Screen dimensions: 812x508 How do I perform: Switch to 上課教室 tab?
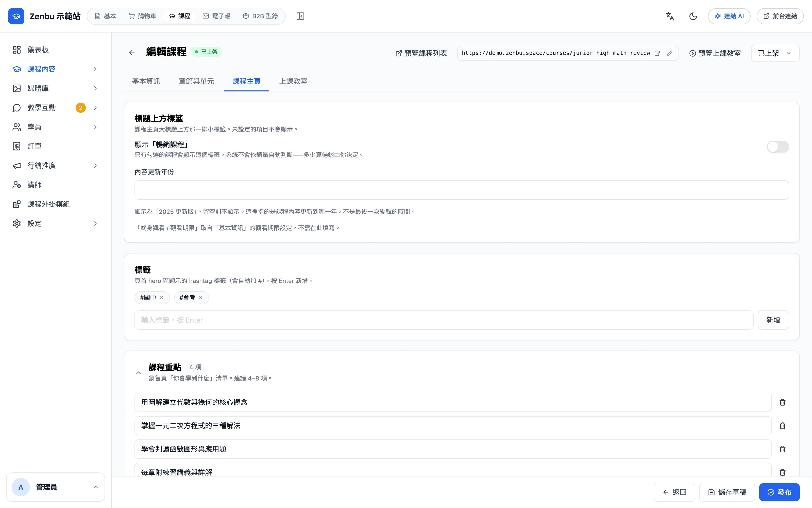293,81
